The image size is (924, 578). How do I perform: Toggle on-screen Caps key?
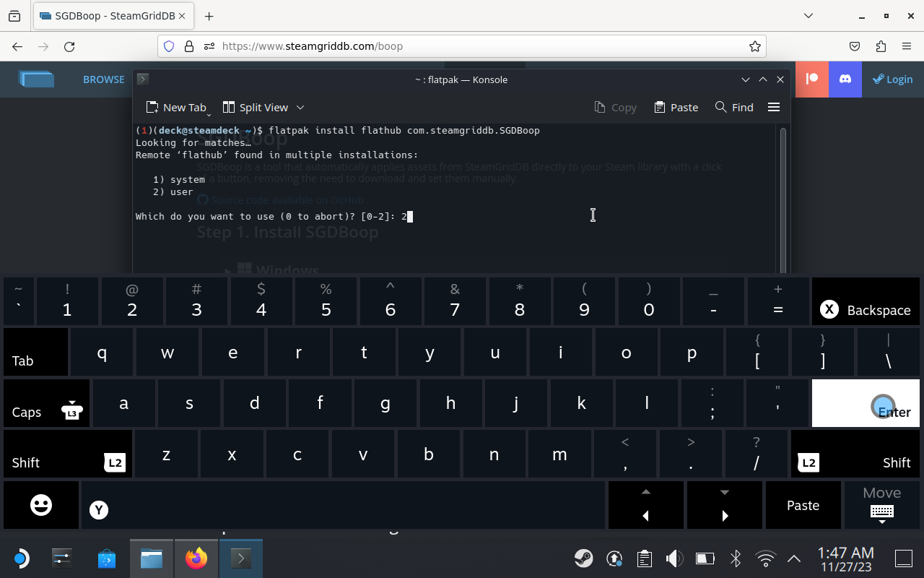47,403
